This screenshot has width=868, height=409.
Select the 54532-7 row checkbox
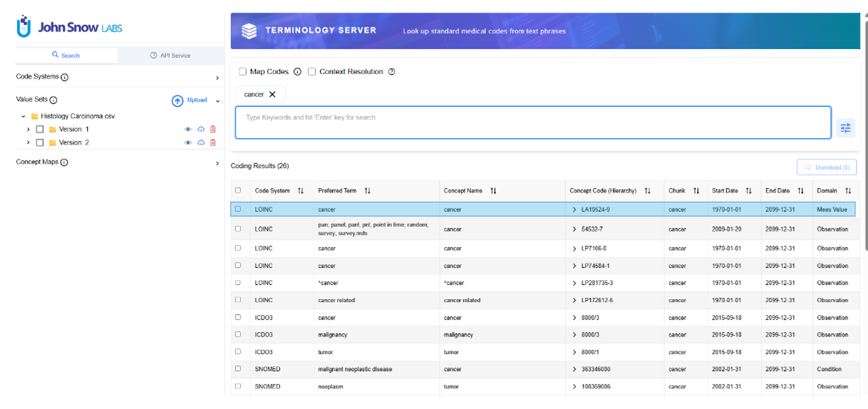pyautogui.click(x=238, y=229)
